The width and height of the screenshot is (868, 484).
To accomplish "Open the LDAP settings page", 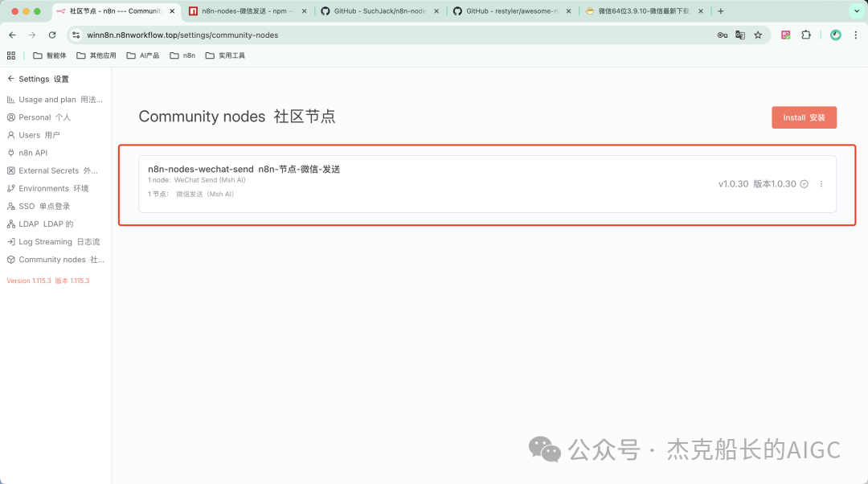I will click(x=40, y=224).
